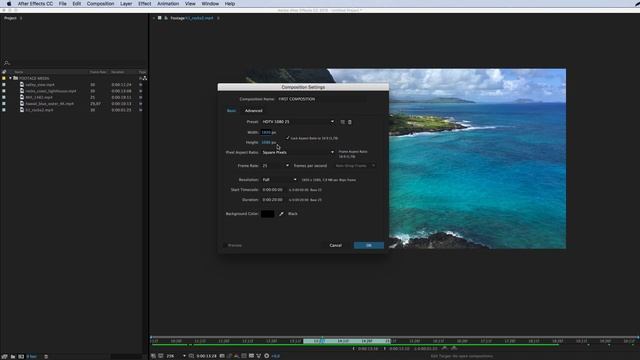
Task: Click the New Folder icon in Project panel
Action: point(13,356)
